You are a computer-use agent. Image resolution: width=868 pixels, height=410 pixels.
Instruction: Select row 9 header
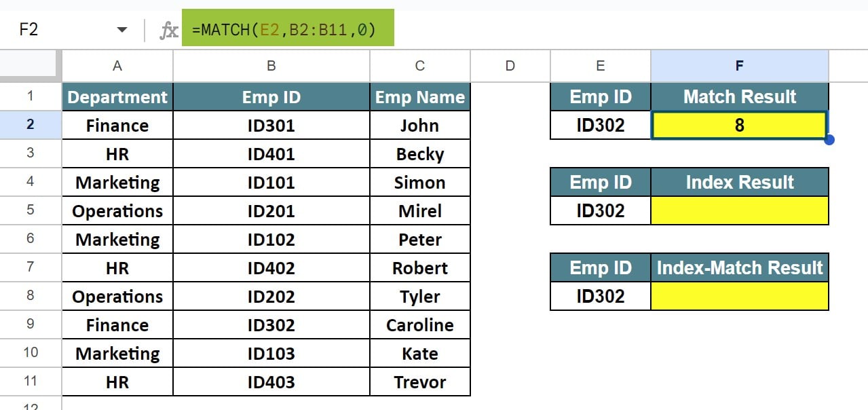[31, 324]
